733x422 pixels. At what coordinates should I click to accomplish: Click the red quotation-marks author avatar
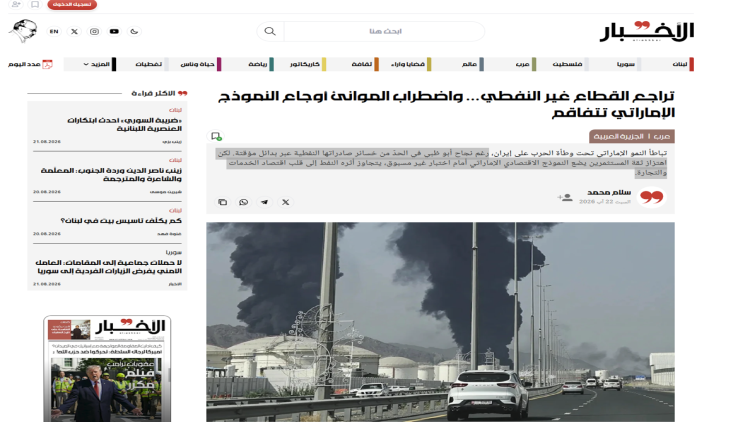[x=652, y=197]
